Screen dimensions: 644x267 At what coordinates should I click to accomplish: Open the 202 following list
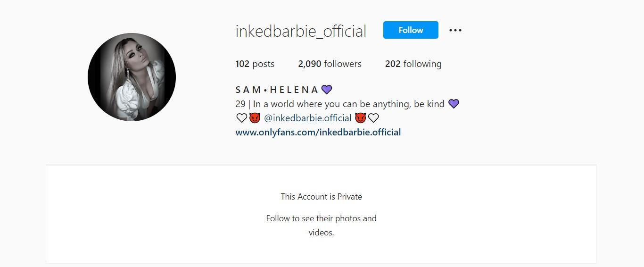[413, 64]
